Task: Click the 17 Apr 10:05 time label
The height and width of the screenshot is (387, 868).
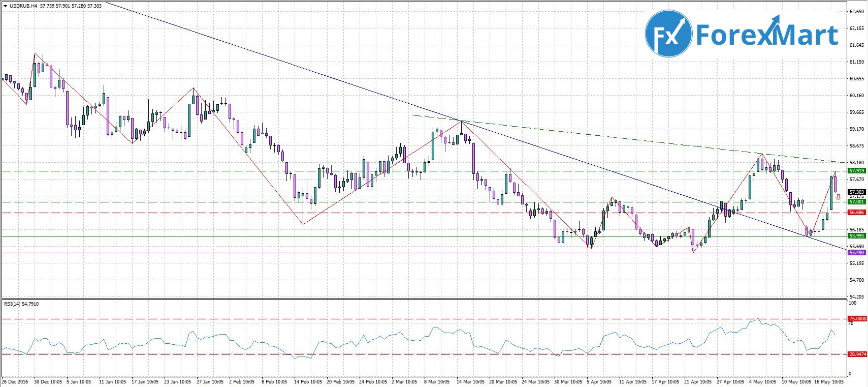Action: pyautogui.click(x=665, y=382)
